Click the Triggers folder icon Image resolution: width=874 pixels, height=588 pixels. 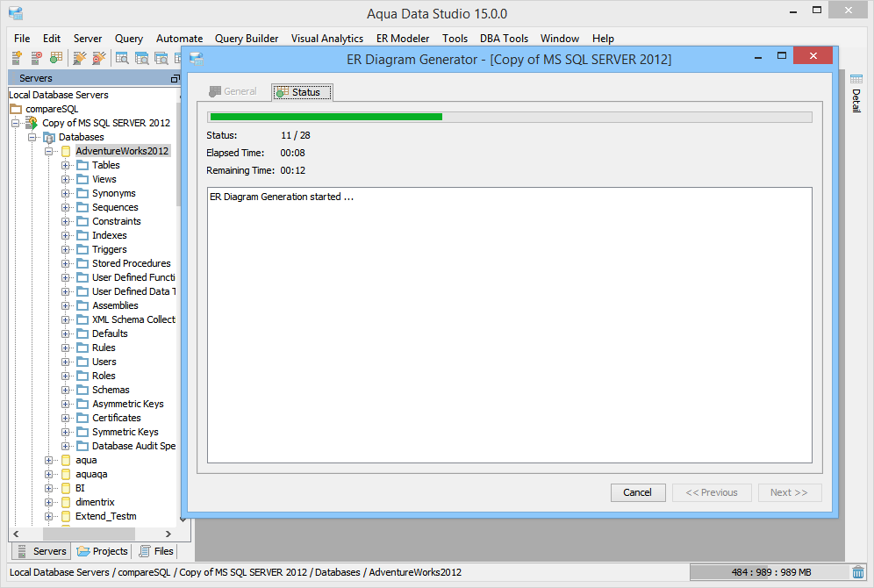click(82, 249)
